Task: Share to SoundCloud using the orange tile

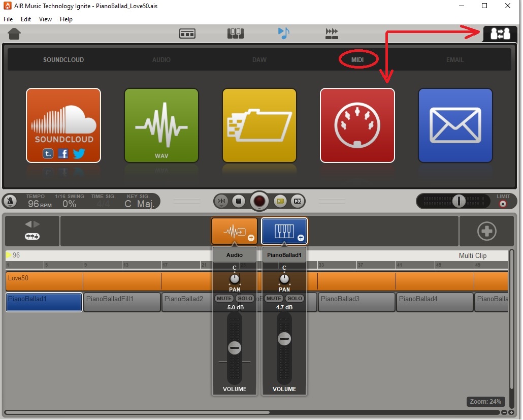Action: click(63, 125)
